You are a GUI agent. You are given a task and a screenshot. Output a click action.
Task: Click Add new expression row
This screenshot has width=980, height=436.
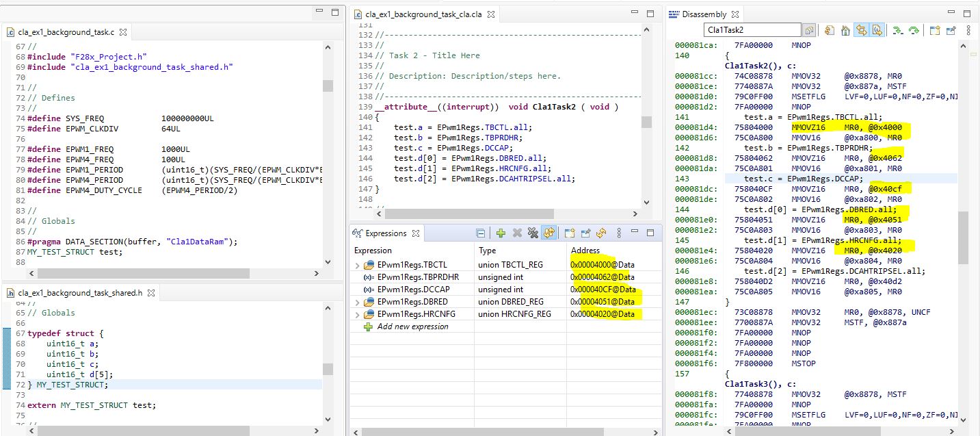412,326
